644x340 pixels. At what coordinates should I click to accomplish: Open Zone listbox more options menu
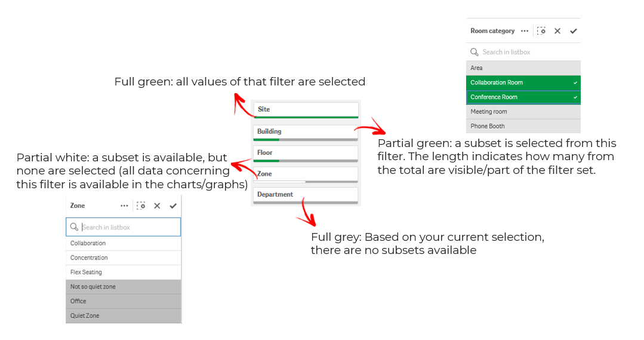124,206
